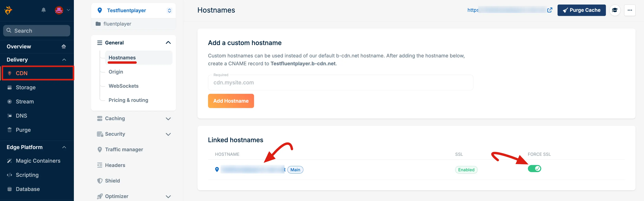Select Pricing & routing sub-item
This screenshot has height=201, width=644.
(x=128, y=100)
